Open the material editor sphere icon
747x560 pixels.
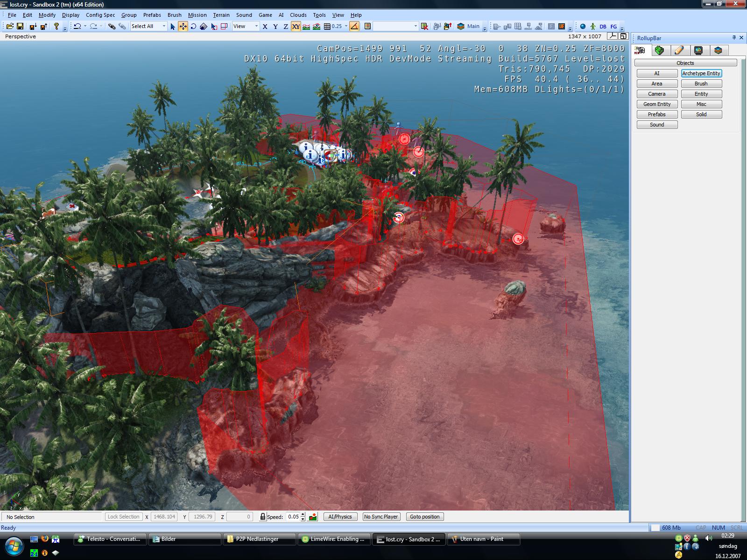tap(583, 26)
